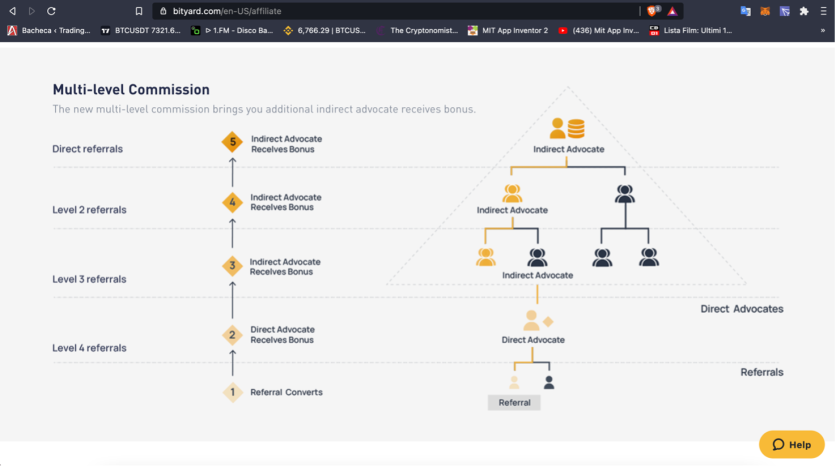836x467 pixels.
Task: Open Lista Film bookmark
Action: (x=690, y=30)
